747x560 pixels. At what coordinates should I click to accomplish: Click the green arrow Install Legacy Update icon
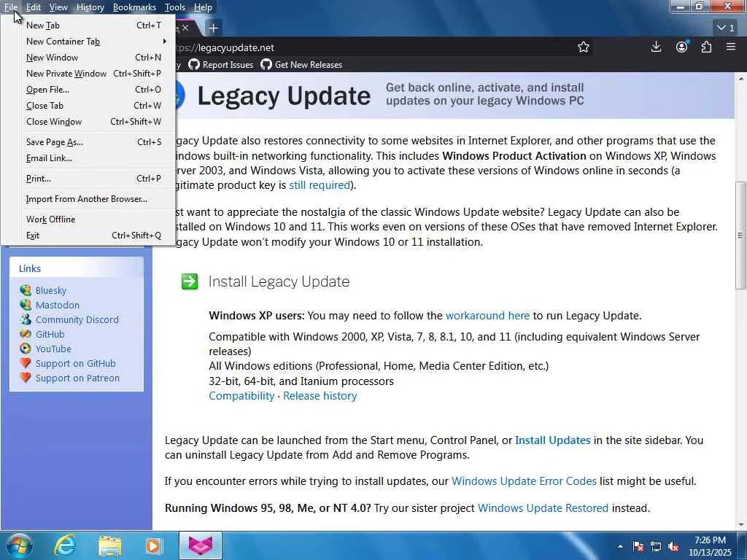pyautogui.click(x=190, y=281)
